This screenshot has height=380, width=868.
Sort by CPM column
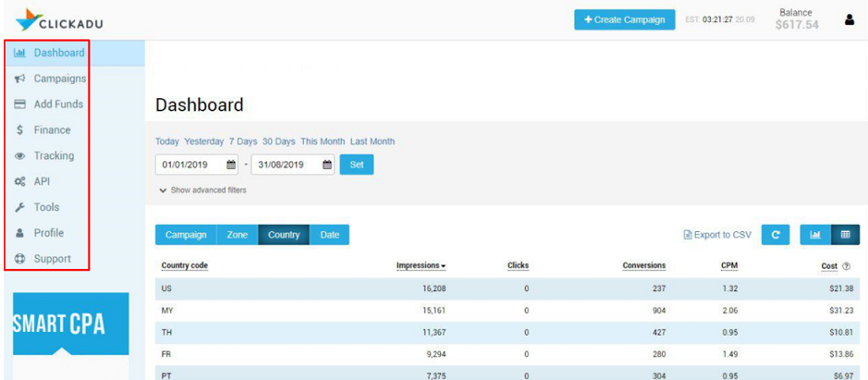click(729, 266)
